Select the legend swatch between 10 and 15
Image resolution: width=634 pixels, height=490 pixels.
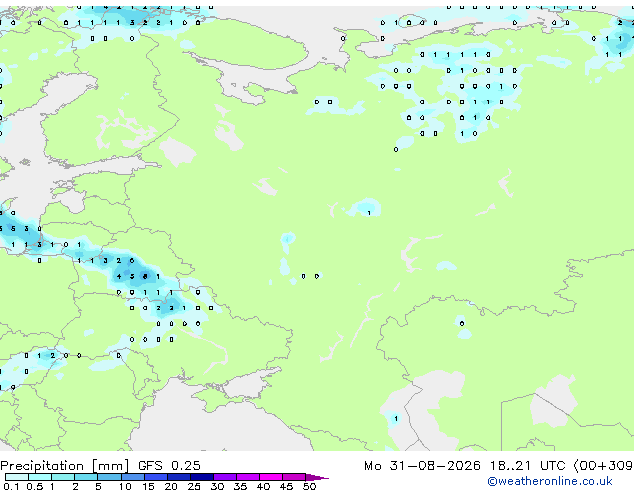pos(133,477)
